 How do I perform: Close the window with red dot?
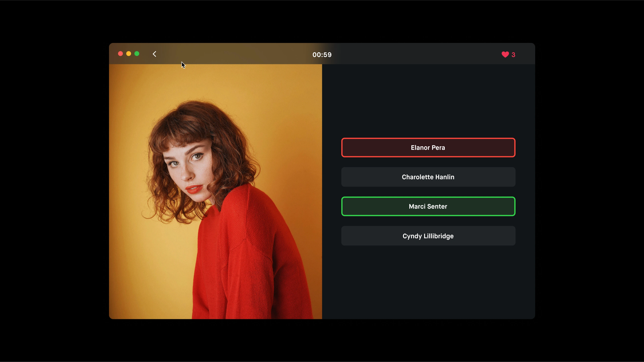pyautogui.click(x=120, y=54)
